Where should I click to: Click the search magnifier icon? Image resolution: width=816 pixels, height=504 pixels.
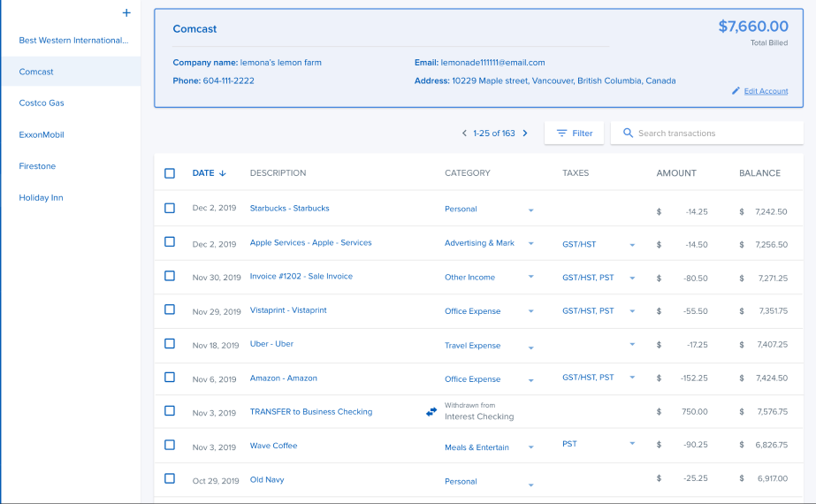click(628, 134)
